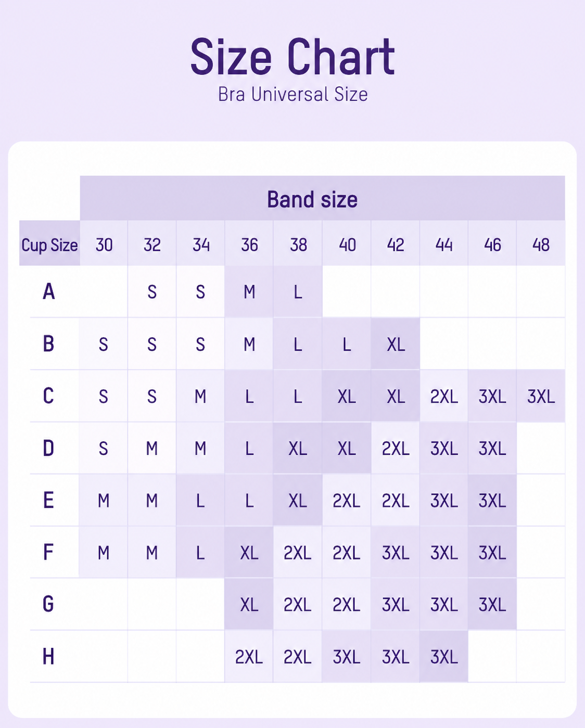Select 2XL cell for H cup 36
Screen dimensions: 585x728
[249, 656]
